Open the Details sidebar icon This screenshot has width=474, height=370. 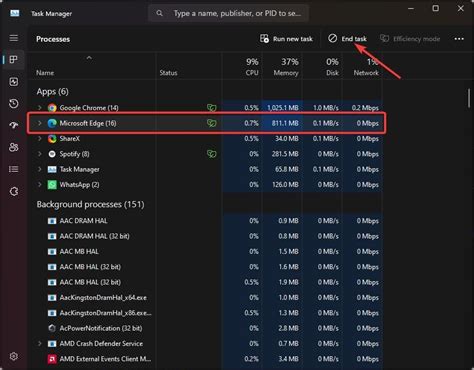(x=14, y=169)
